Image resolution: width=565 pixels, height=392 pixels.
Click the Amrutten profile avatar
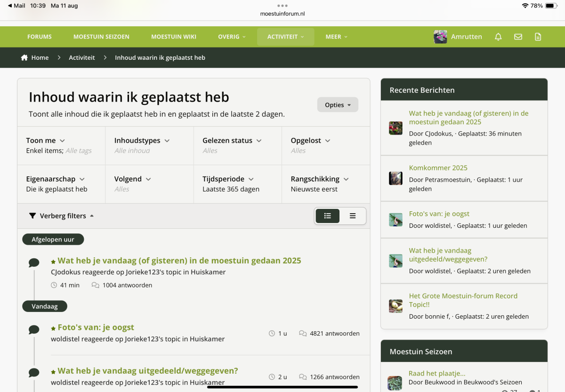(x=440, y=37)
